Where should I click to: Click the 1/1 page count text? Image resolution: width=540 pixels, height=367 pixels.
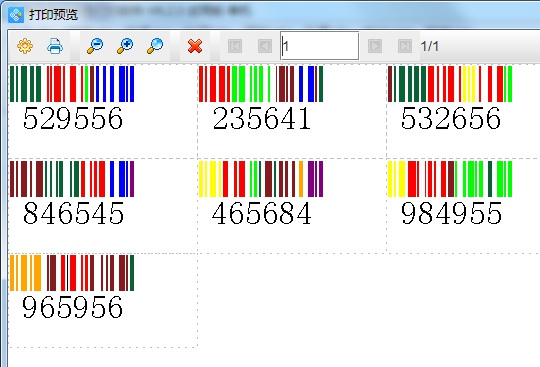pos(429,46)
